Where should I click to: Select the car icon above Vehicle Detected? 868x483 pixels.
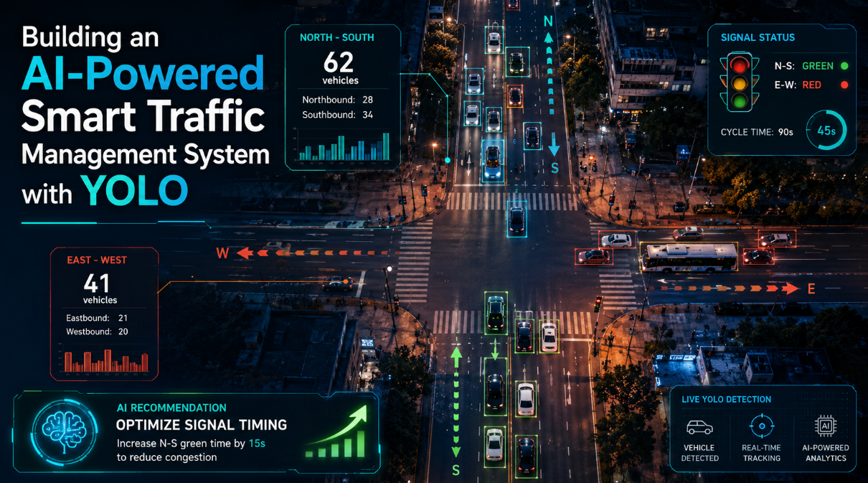[x=699, y=427]
